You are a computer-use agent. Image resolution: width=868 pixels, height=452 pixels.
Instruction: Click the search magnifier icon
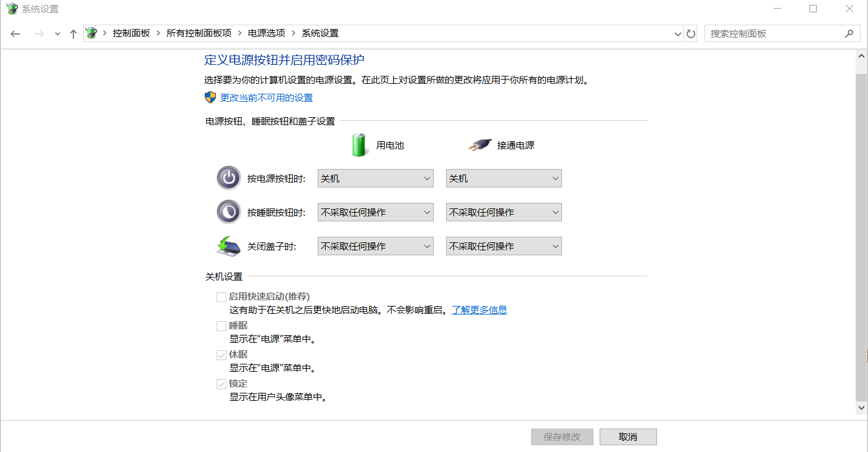click(849, 33)
